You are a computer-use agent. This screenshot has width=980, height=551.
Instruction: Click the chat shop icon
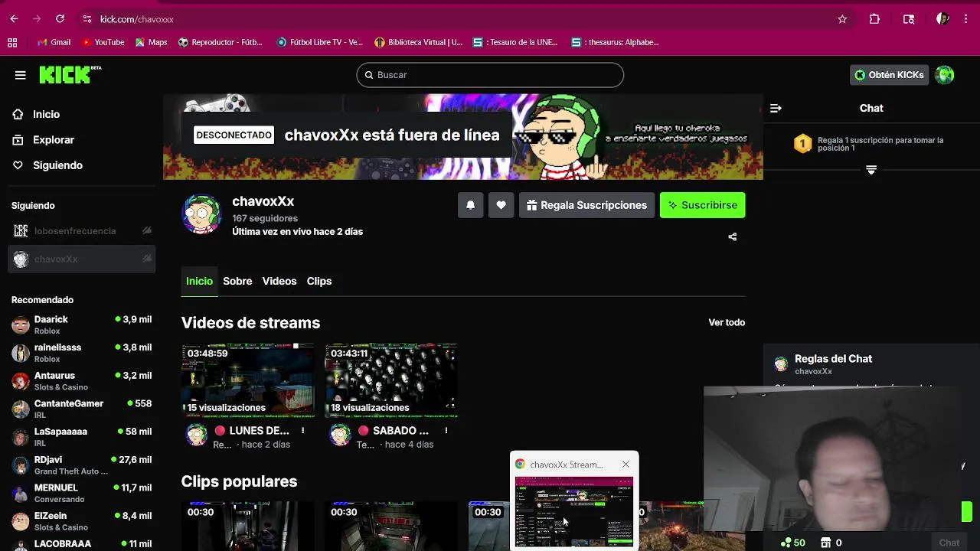pos(826,543)
